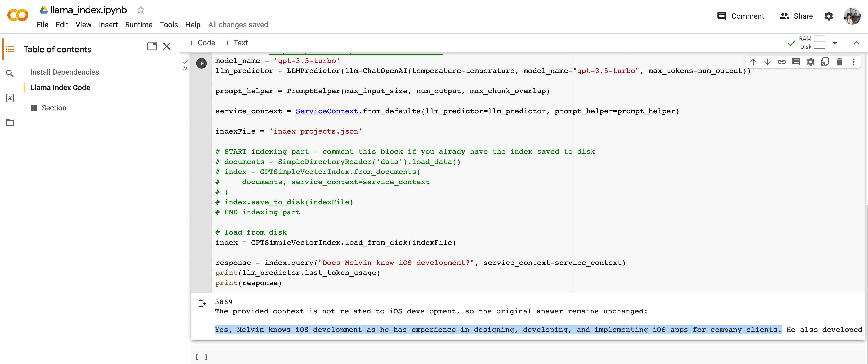Screen dimensions: 868x364
Task: Move the cell up
Action: pos(753,62)
